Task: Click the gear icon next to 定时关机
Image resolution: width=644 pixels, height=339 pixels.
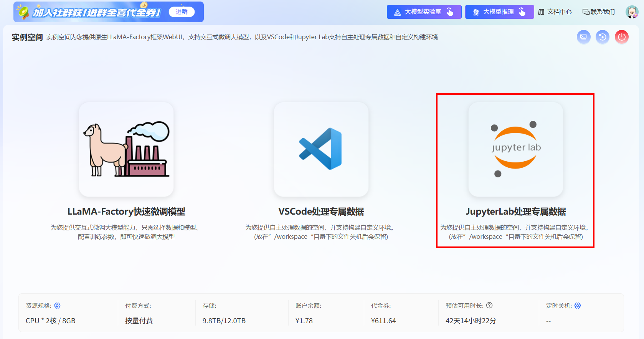Action: tap(578, 306)
